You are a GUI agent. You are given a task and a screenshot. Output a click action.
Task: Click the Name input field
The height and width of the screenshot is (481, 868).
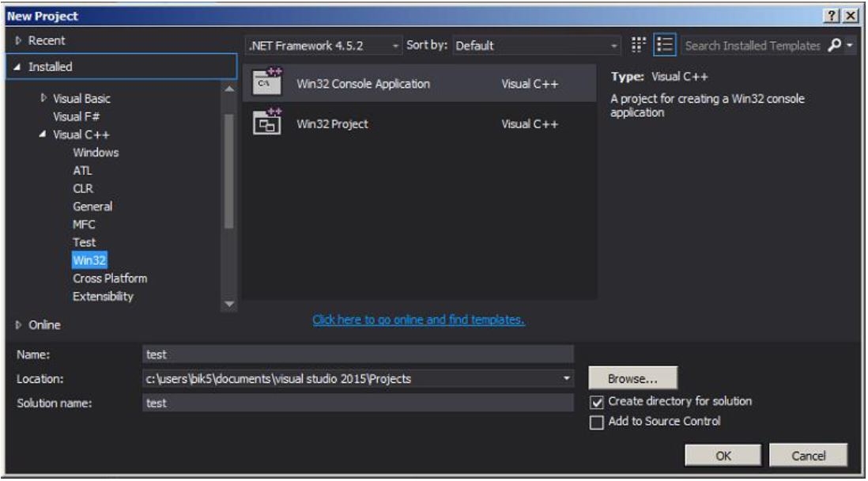click(358, 354)
